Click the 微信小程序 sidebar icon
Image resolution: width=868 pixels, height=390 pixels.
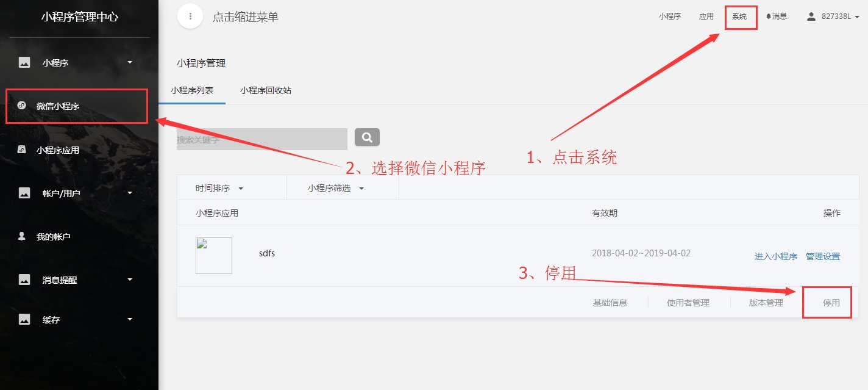click(21, 105)
